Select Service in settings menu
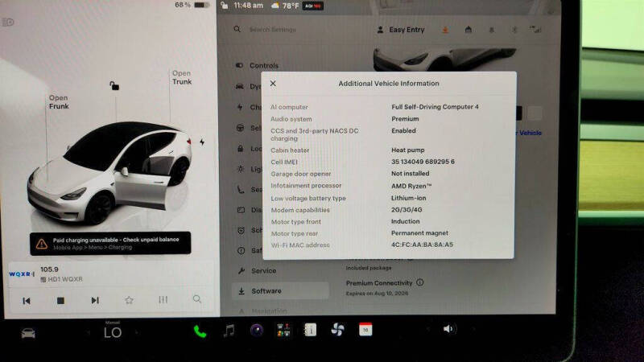Screen dimensions: 644x362 point(264,270)
